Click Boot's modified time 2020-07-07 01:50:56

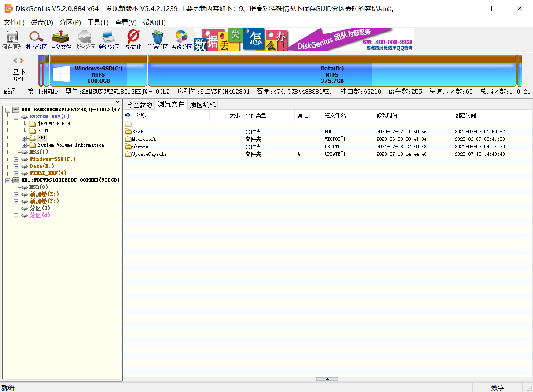point(401,132)
